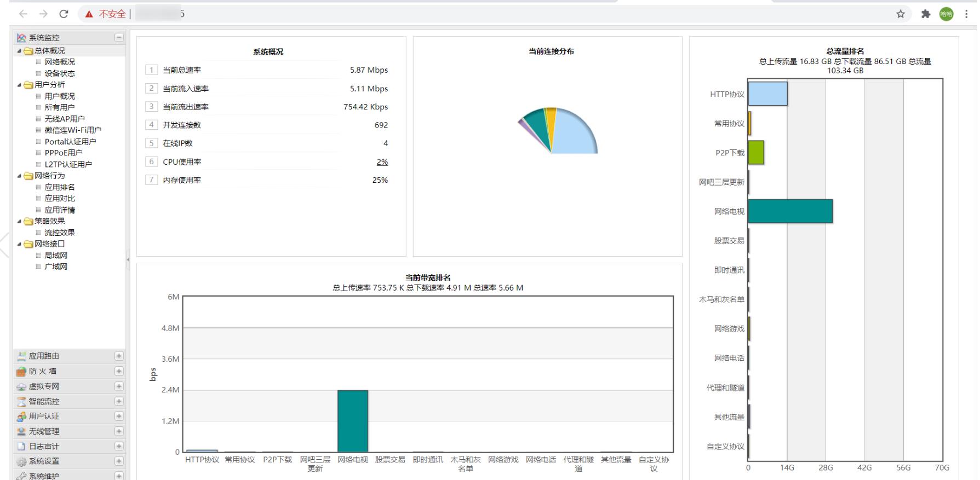980x480 pixels.
Task: Bookmark this page with the star icon
Action: pos(901,14)
